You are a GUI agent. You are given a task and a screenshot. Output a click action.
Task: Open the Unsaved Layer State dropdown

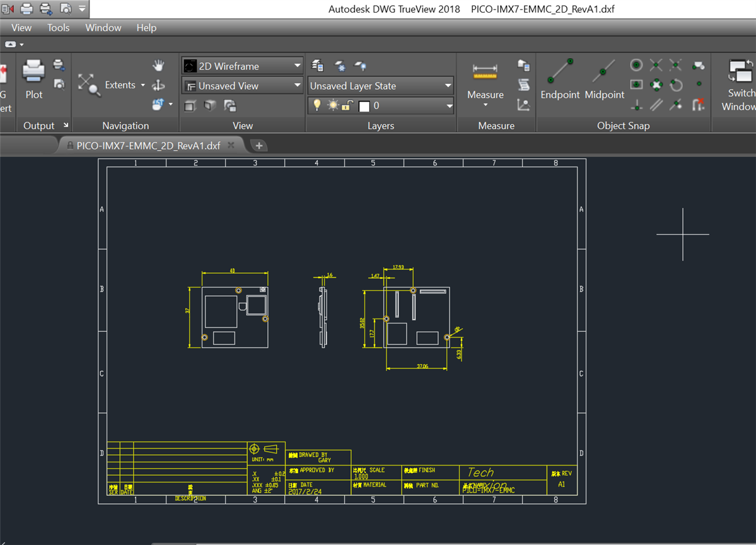381,86
